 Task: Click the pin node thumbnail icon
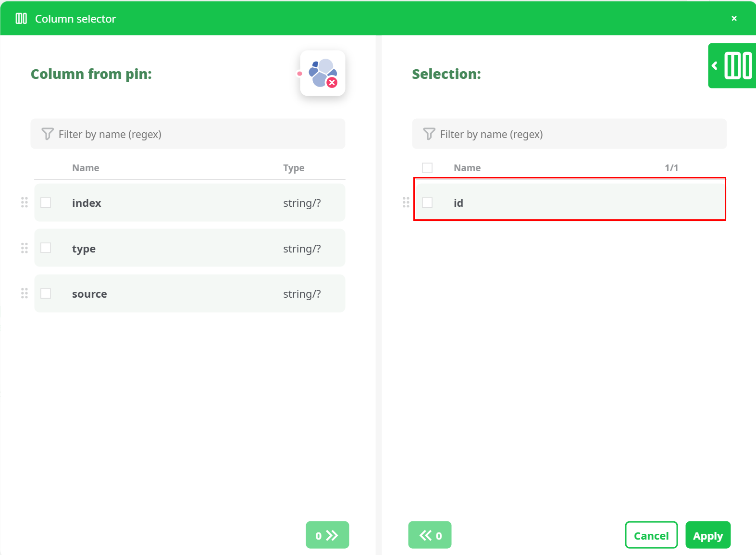point(322,73)
